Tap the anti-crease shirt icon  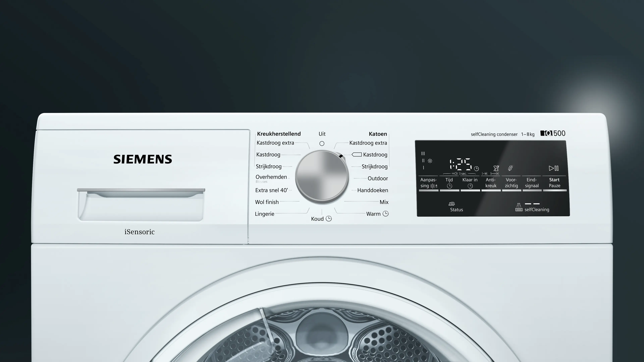496,168
